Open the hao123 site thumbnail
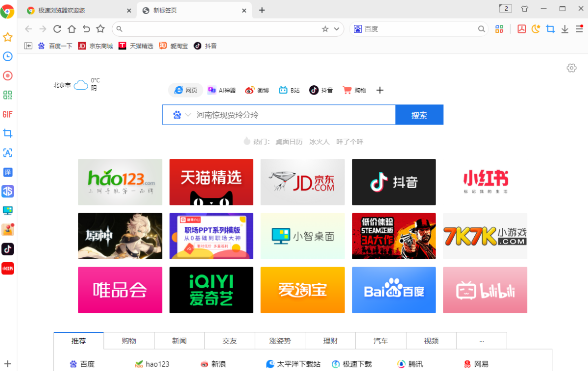 (x=120, y=182)
